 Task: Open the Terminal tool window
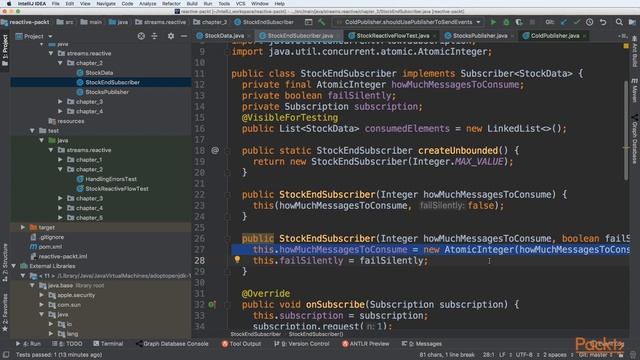[108, 344]
